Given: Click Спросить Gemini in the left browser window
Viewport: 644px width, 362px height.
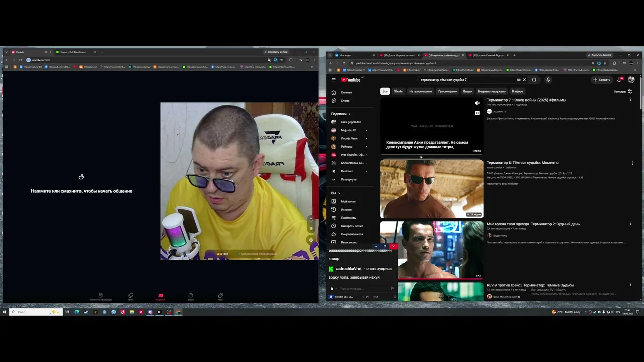Looking at the screenshot, I should (x=276, y=52).
